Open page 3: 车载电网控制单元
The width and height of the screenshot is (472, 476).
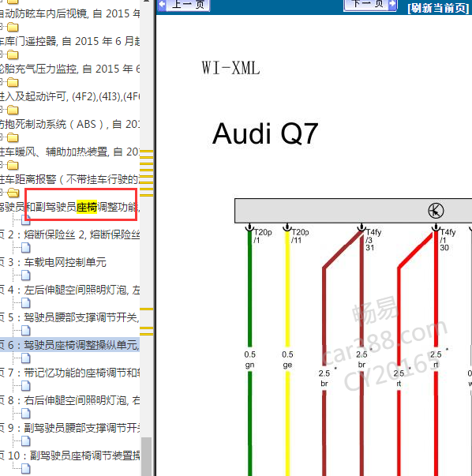[53, 262]
